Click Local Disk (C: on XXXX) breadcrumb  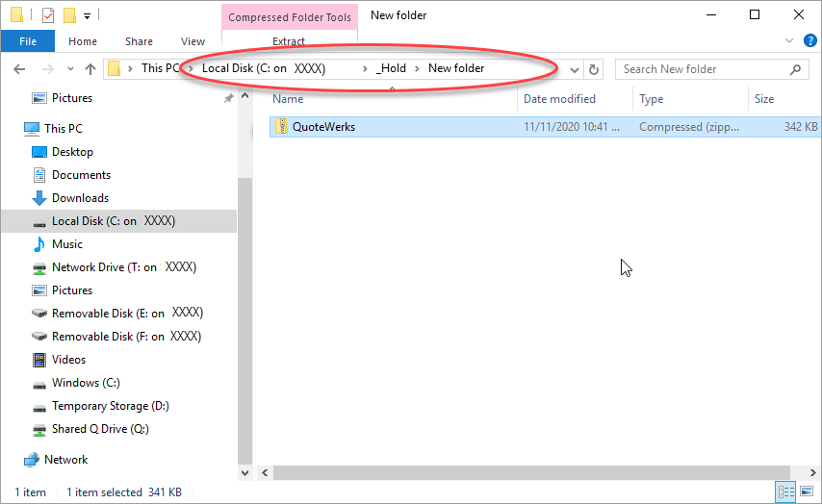pyautogui.click(x=264, y=68)
